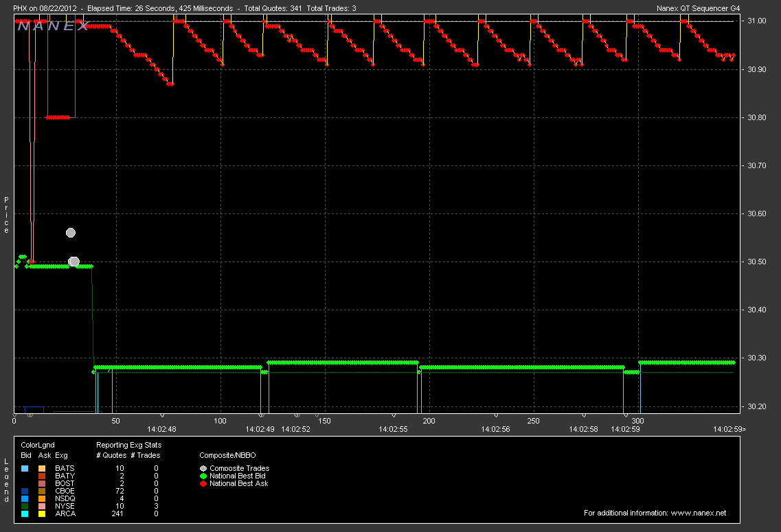Click the '30.20' price axis label
The image size is (781, 532).
click(x=757, y=406)
